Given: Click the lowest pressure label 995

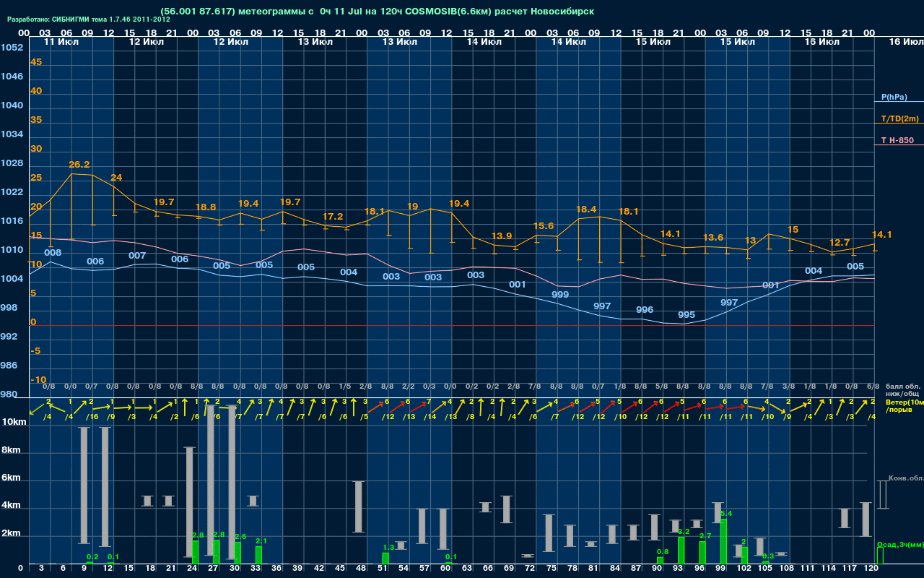Looking at the screenshot, I should (687, 315).
